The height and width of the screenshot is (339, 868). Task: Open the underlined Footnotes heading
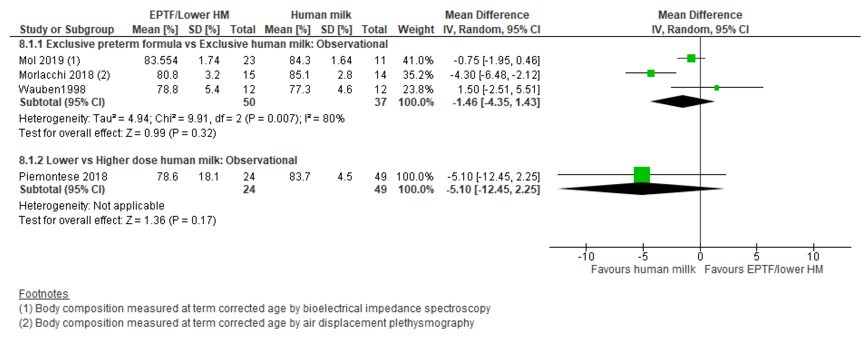(x=43, y=294)
